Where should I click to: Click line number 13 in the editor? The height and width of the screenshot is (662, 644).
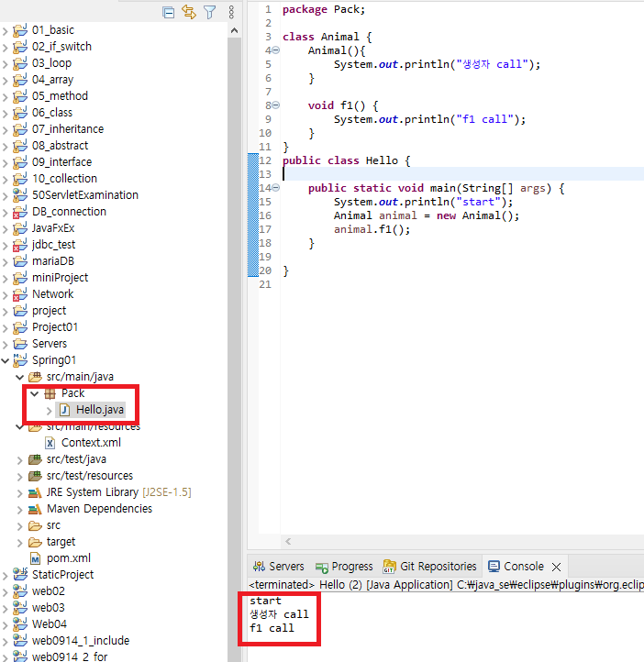265,174
